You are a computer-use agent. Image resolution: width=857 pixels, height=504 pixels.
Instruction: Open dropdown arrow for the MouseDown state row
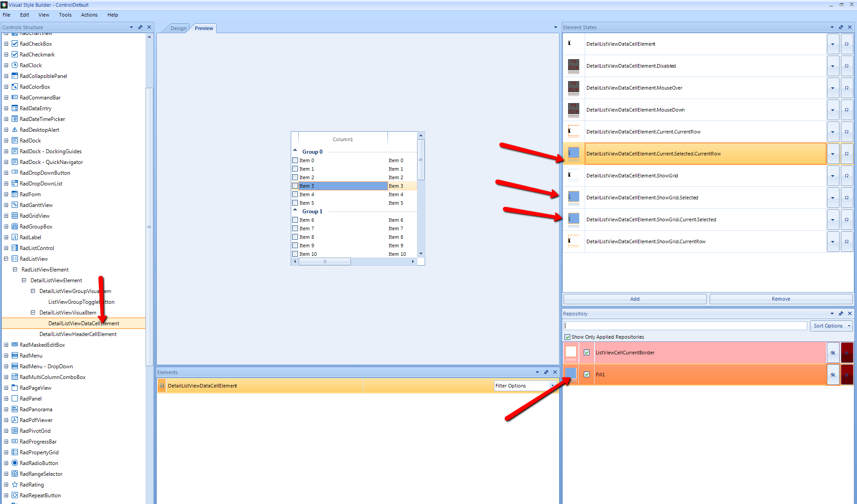coord(833,110)
